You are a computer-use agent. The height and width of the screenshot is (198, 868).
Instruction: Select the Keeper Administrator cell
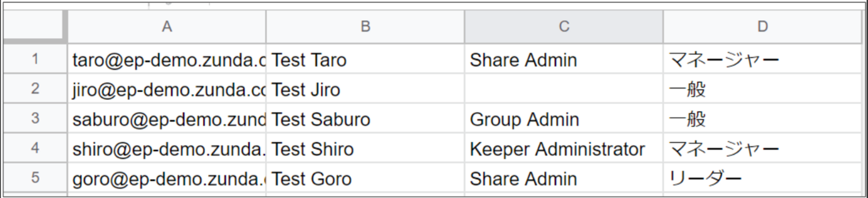tap(564, 148)
